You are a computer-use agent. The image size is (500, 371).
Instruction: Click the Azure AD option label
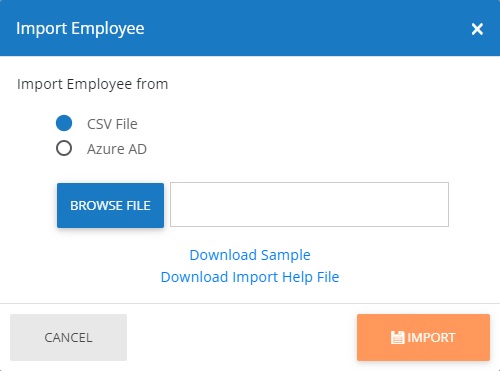[x=117, y=149]
